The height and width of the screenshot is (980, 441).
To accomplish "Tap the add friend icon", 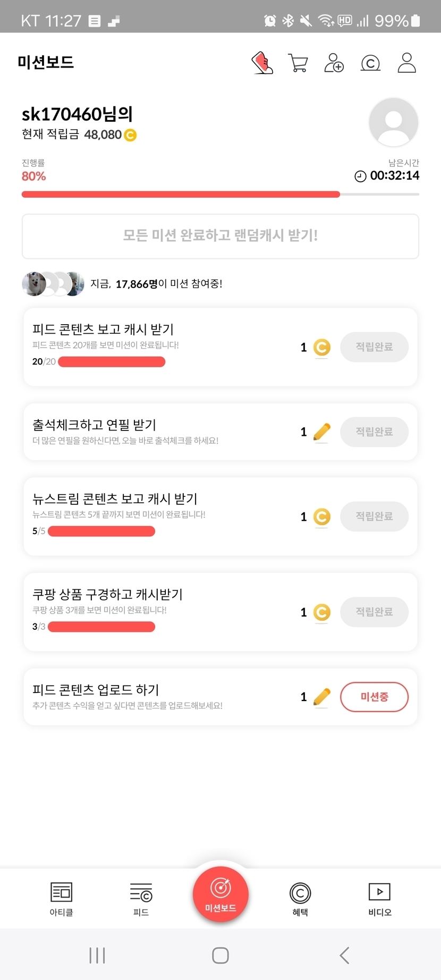I will [334, 63].
